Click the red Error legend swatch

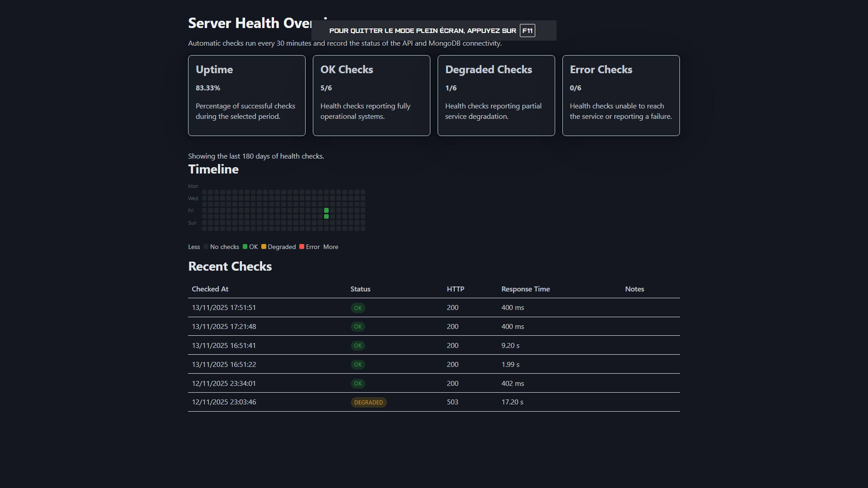302,247
